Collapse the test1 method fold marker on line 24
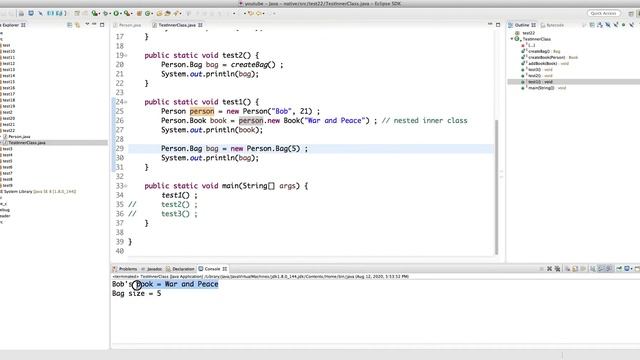Viewport: 640px width, 360px height. [126, 102]
